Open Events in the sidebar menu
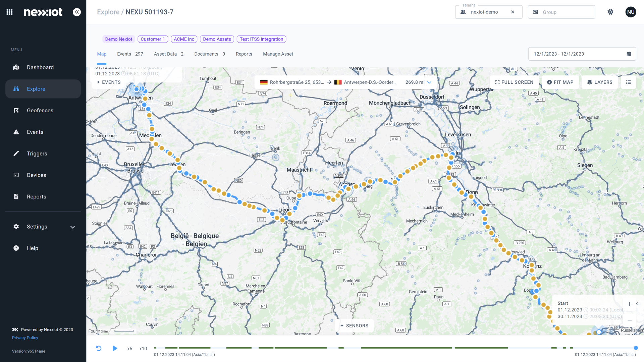644x362 pixels. click(x=43, y=132)
